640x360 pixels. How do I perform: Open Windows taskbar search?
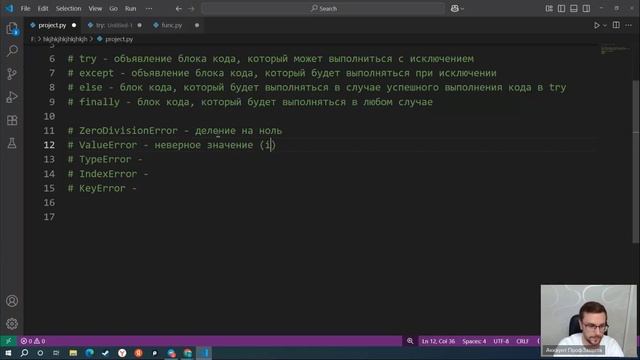coord(24,353)
